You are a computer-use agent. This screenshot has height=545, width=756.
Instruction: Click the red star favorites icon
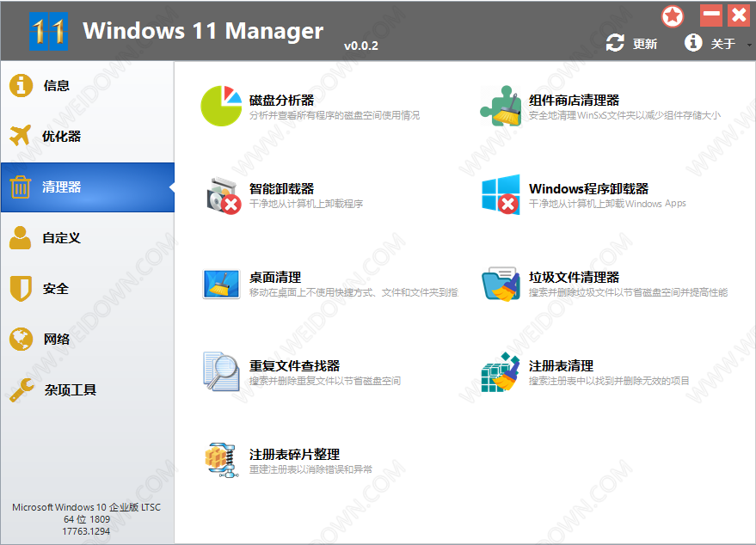pyautogui.click(x=673, y=15)
